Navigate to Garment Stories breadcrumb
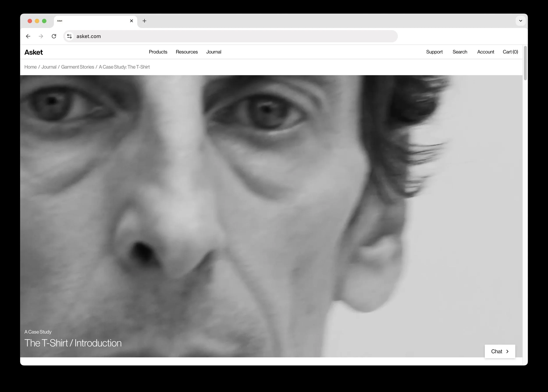 click(x=78, y=67)
